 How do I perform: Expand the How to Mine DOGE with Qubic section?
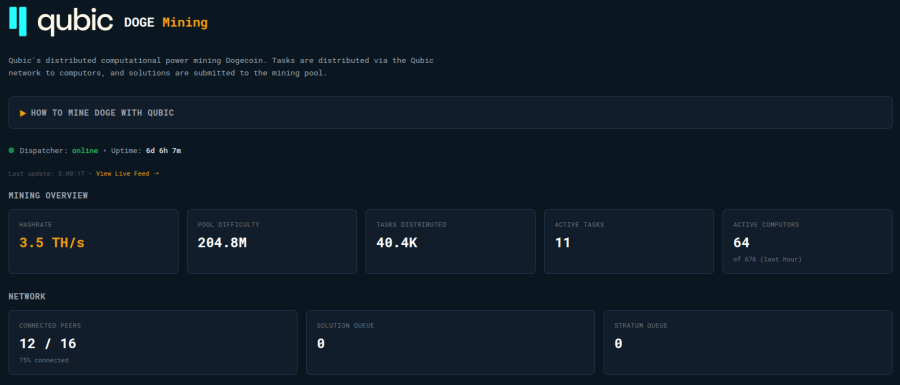[x=450, y=112]
